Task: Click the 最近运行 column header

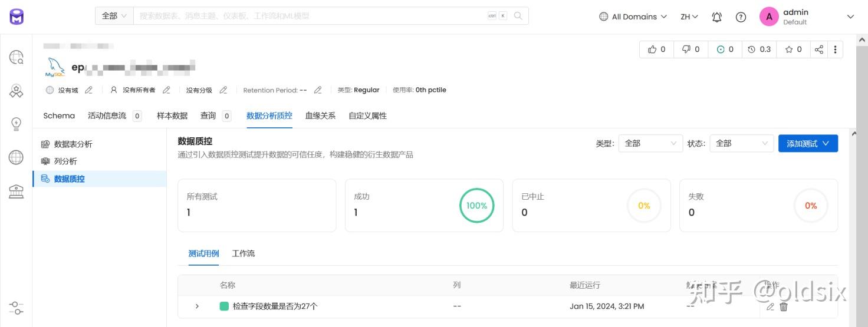Action: click(585, 285)
